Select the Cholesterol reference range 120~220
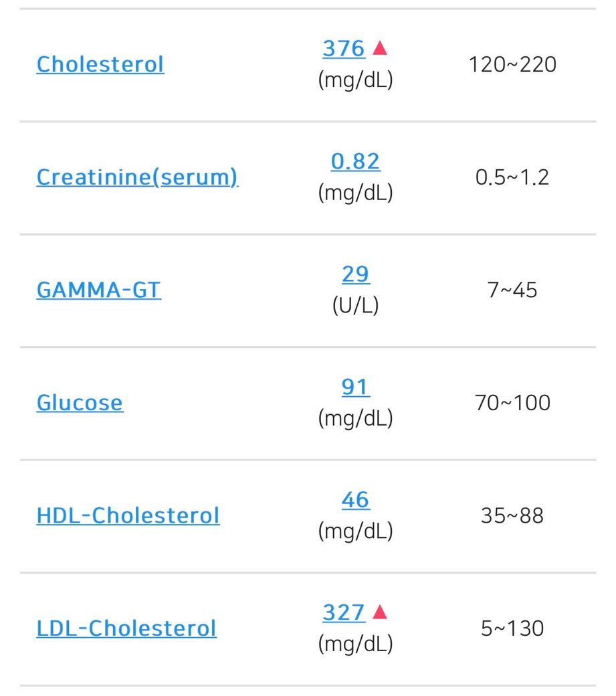Screen dimensions: 616x696 click(x=512, y=65)
